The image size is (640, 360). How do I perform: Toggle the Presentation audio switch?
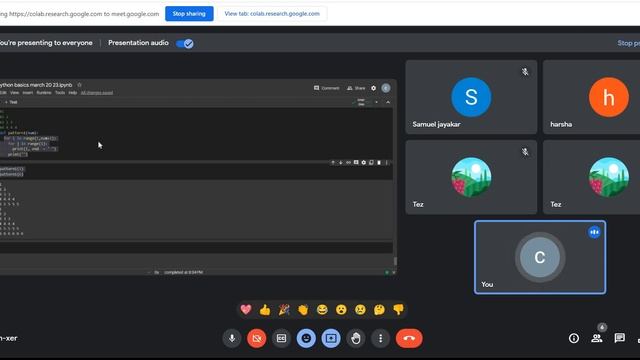pos(185,43)
